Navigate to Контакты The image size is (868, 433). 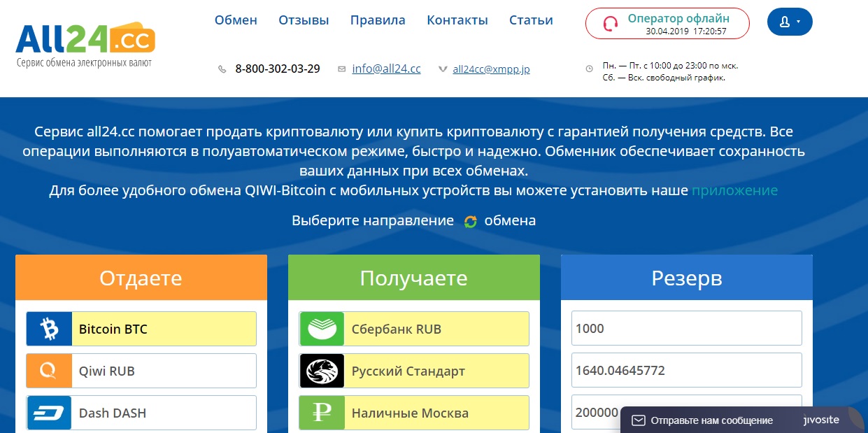tap(457, 20)
